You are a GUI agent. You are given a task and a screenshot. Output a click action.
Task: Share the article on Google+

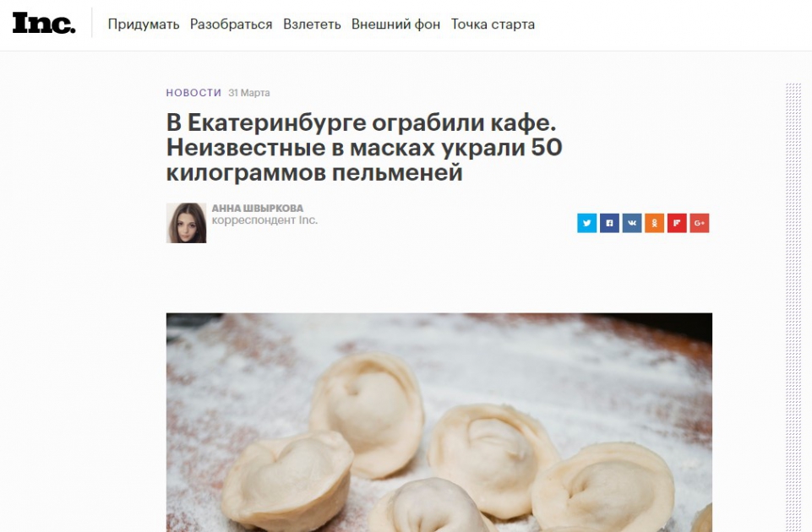[x=699, y=223]
